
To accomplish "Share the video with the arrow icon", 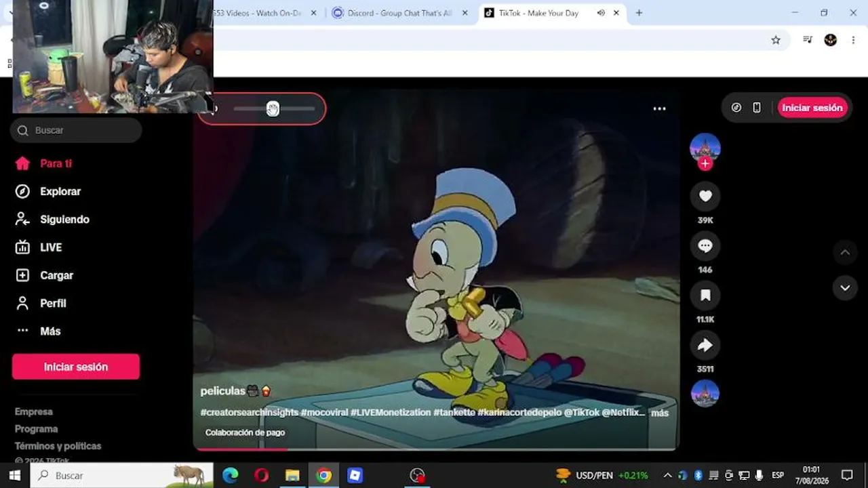I will pos(705,345).
